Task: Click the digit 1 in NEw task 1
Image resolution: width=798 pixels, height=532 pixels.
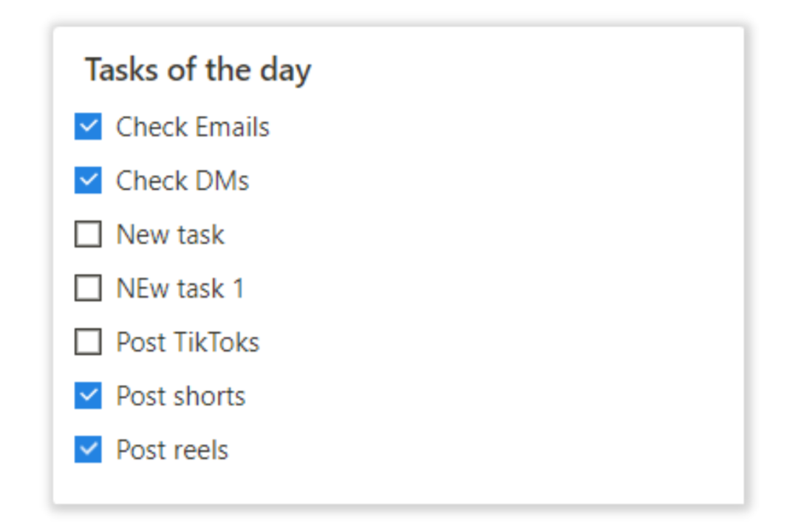Action: (239, 289)
